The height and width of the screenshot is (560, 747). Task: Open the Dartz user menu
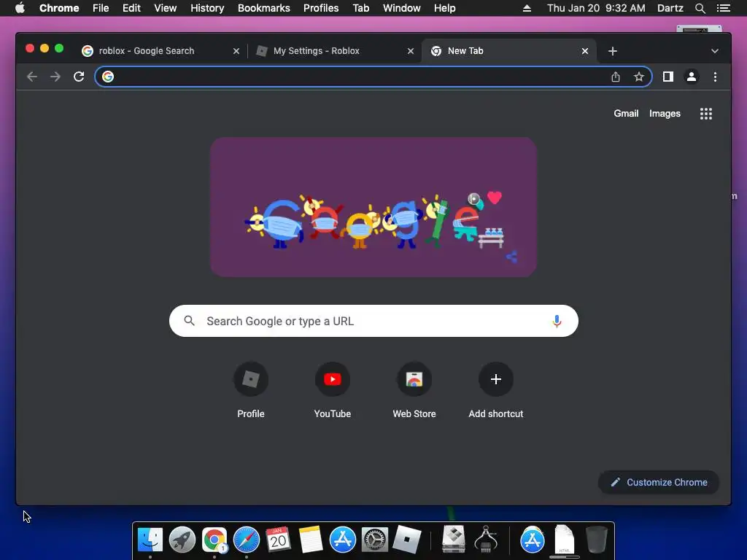pyautogui.click(x=670, y=8)
